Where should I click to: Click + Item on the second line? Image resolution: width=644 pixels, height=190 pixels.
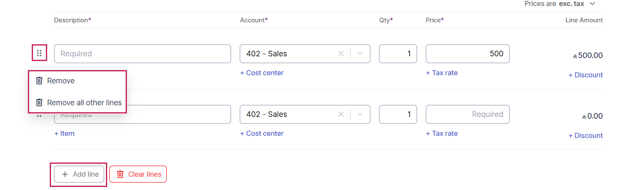point(64,134)
